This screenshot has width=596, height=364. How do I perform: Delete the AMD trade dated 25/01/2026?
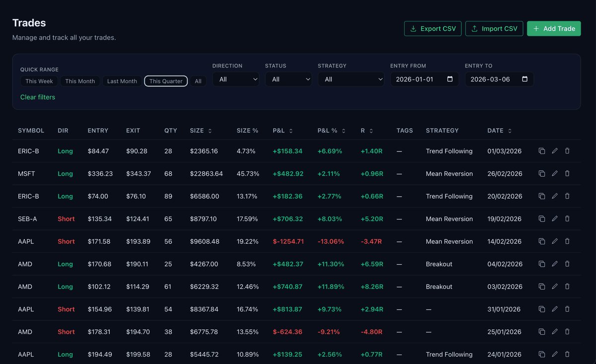(x=567, y=332)
